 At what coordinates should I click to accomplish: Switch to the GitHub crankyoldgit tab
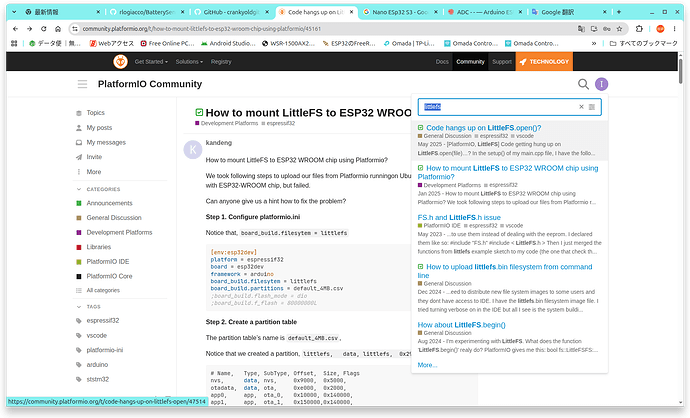tap(231, 12)
